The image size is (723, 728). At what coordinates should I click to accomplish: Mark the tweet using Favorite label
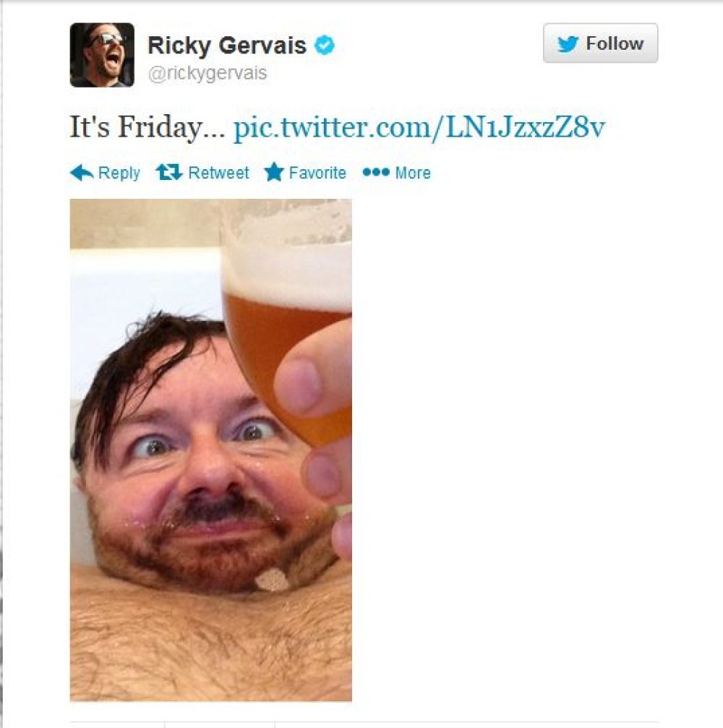[317, 173]
